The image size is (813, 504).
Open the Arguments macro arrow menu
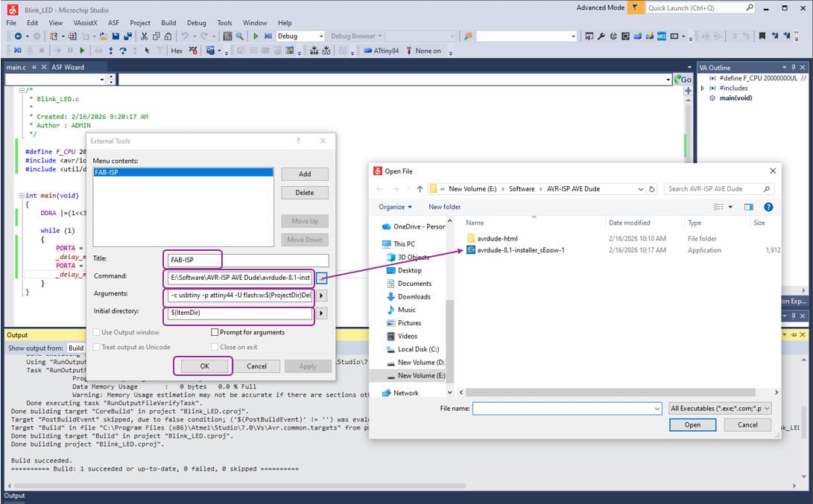click(321, 296)
